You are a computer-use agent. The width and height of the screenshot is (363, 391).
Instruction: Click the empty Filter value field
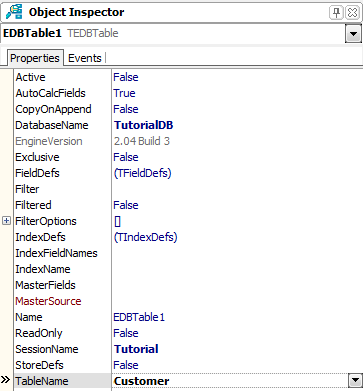click(x=237, y=189)
